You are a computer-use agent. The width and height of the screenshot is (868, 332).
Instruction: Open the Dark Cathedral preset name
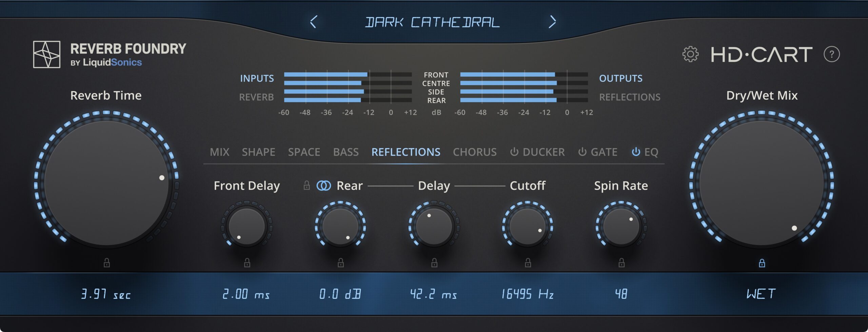[x=432, y=22]
